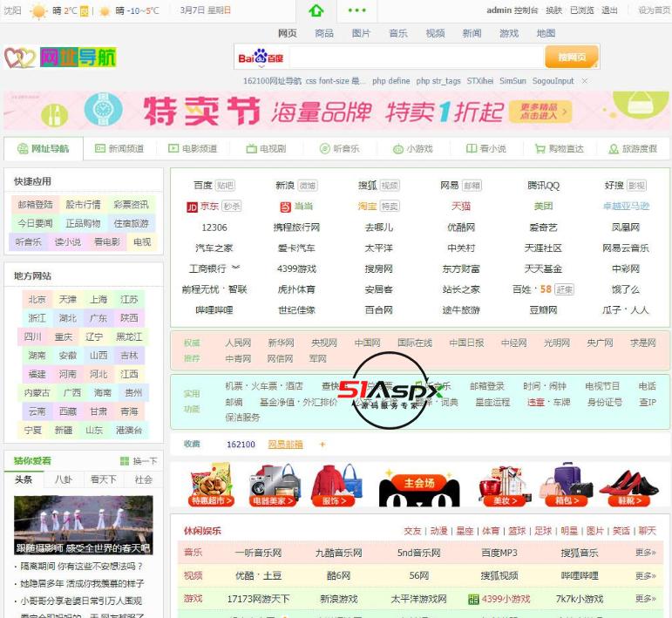Open the 箱包 shopping thumbnail

(567, 485)
